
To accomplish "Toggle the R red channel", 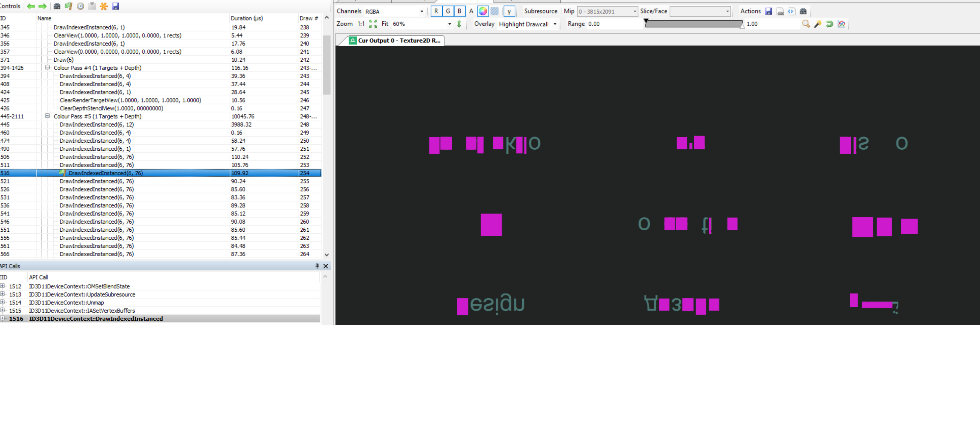I will click(436, 11).
